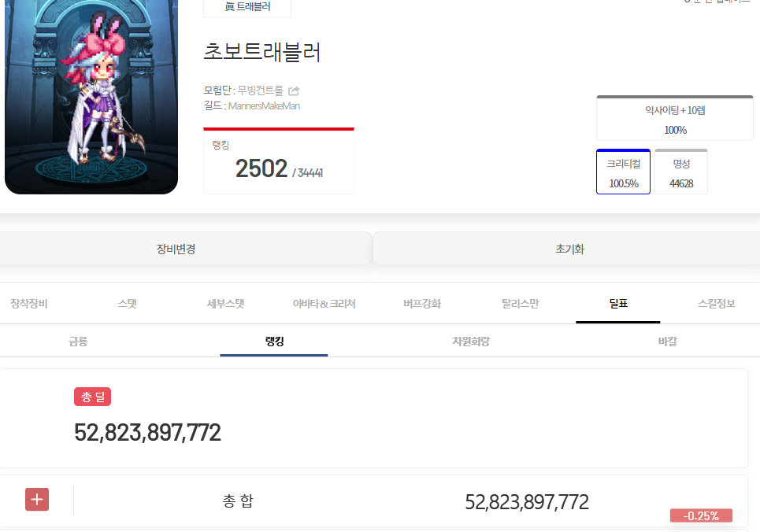The width and height of the screenshot is (760, 532).
Task: Click the 총 딜 red badge
Action: click(x=93, y=397)
